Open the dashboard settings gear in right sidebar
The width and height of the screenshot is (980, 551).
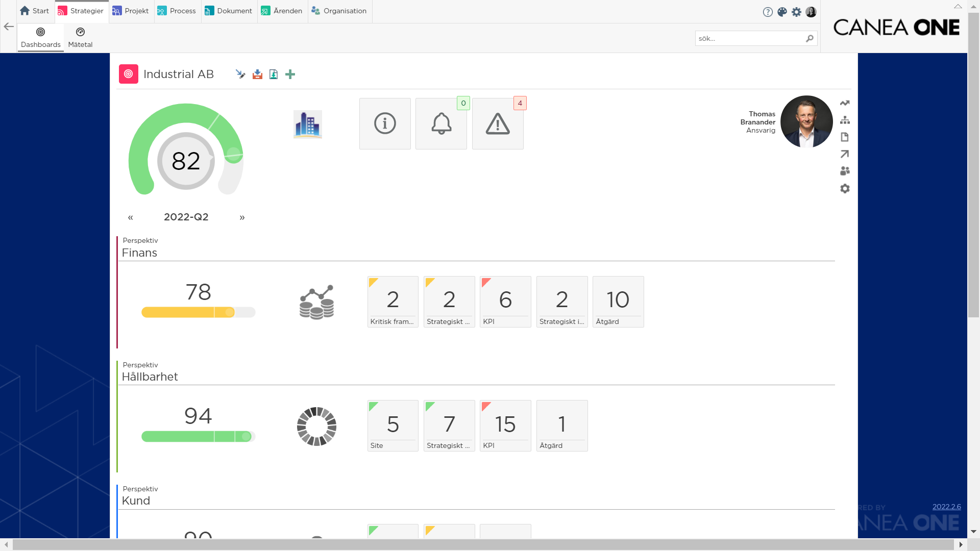point(845,188)
